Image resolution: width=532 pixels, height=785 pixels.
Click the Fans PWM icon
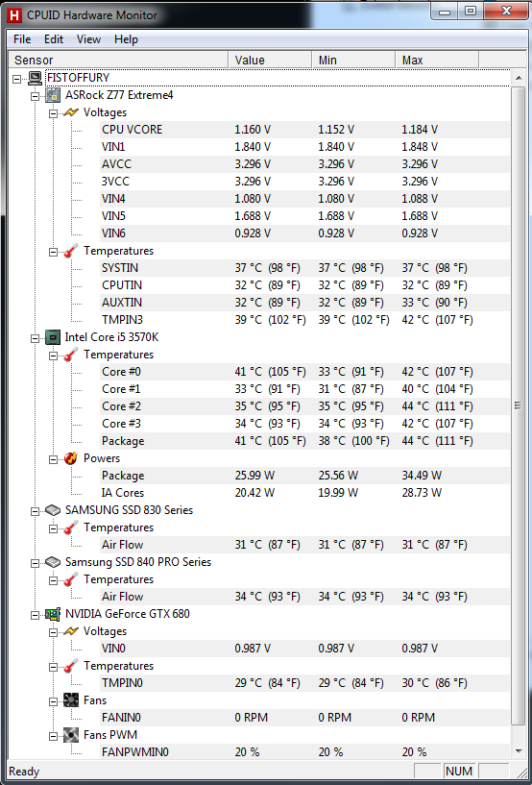click(72, 735)
